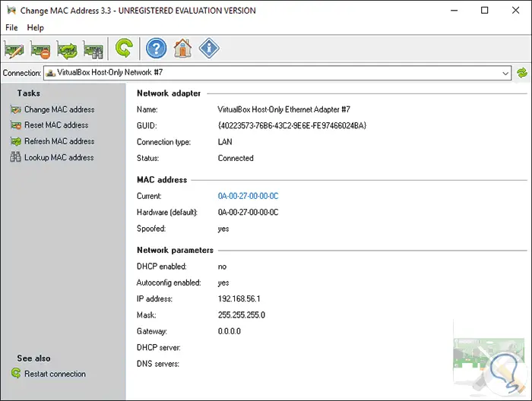
Task: Choose Reset MAC address in Tasks panel
Action: (56, 125)
